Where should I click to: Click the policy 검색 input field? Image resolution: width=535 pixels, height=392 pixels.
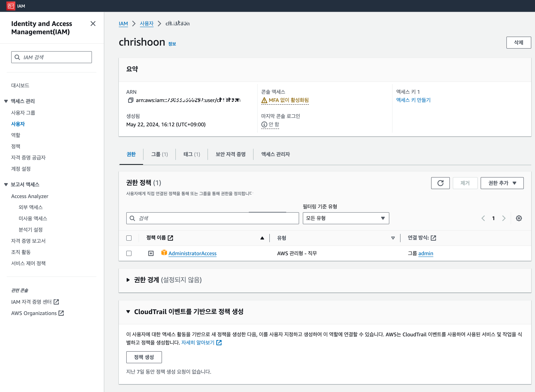(x=212, y=218)
